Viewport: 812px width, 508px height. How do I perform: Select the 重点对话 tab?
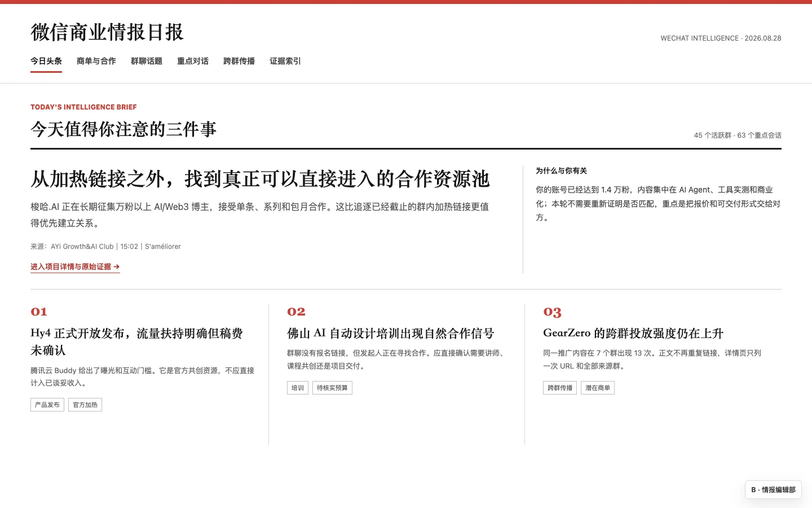(x=193, y=61)
